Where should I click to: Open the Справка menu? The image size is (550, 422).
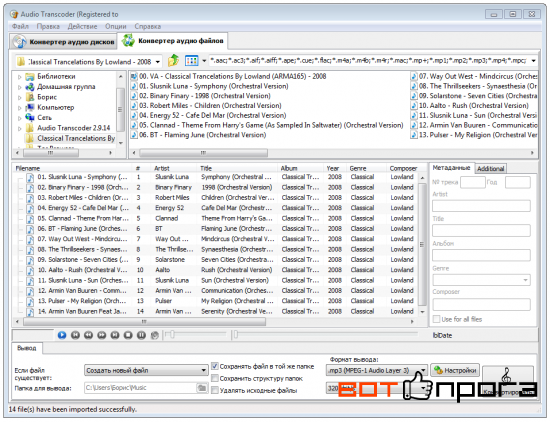[x=148, y=26]
